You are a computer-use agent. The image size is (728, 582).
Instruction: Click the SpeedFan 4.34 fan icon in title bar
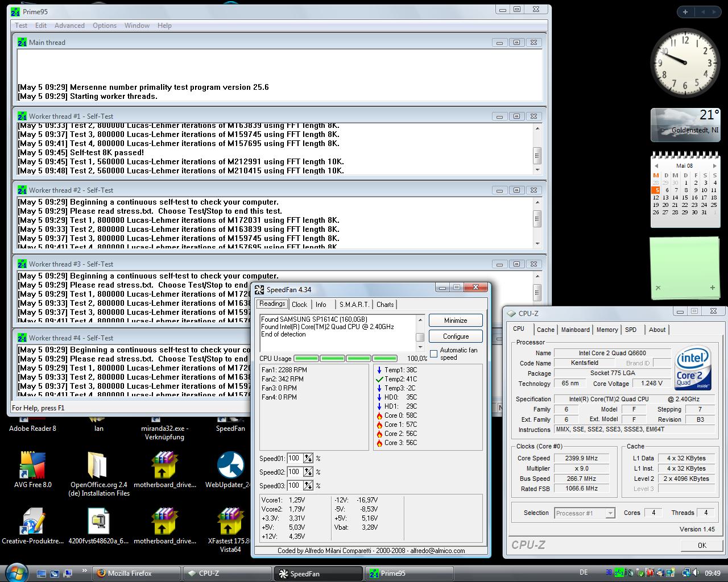259,290
